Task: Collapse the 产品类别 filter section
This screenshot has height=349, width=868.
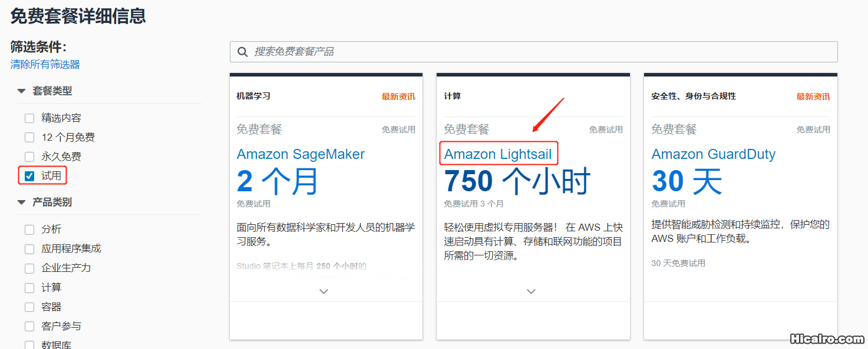Action: point(21,202)
